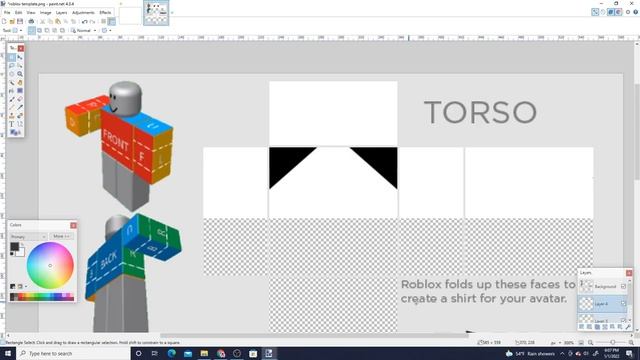
Task: Select the Pencil tool
Action: [x=12, y=107]
